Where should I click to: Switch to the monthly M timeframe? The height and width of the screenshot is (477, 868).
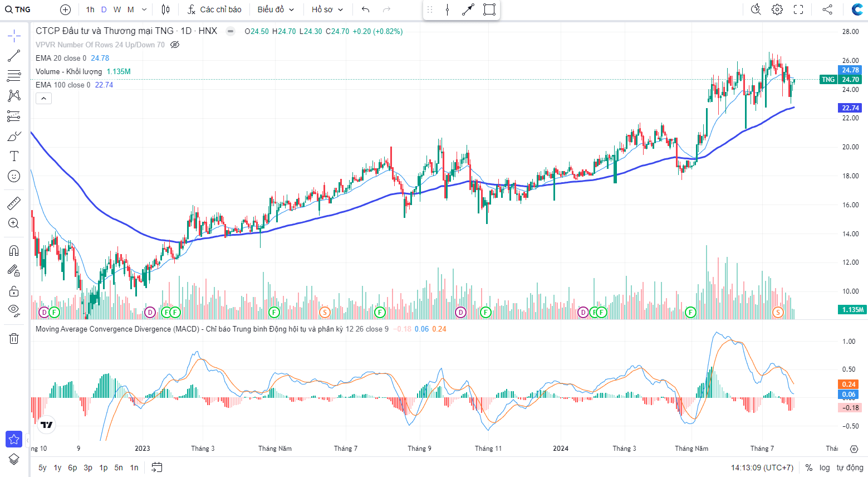[x=131, y=9]
